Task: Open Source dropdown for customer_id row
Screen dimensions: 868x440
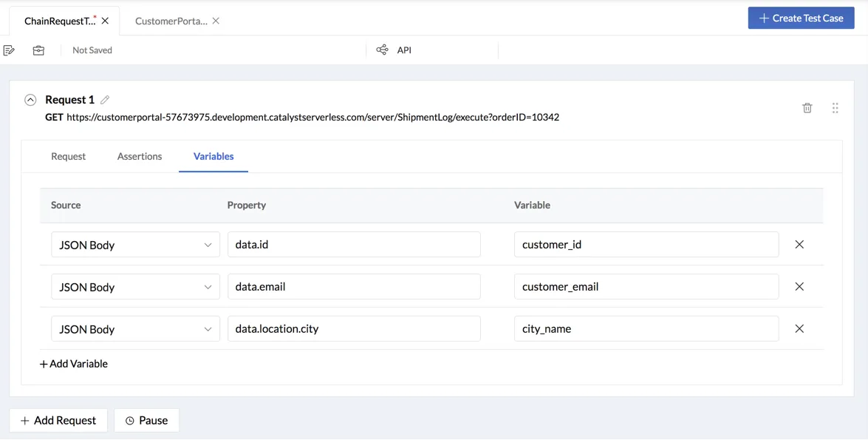Action: coord(136,244)
